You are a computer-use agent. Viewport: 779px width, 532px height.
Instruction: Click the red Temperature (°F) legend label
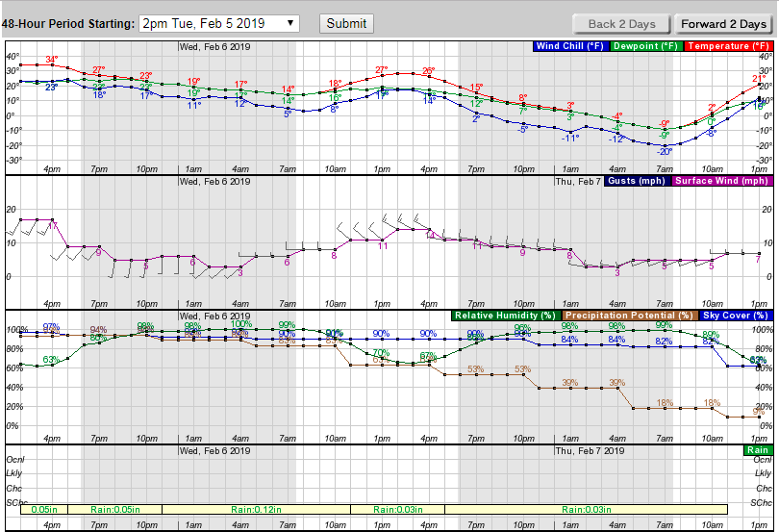pyautogui.click(x=727, y=46)
